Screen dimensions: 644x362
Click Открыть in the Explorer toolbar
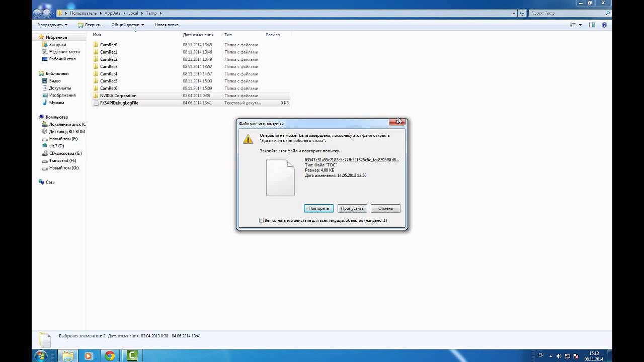coord(90,25)
